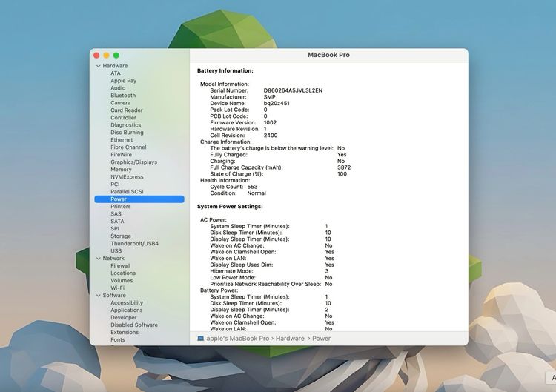556x392 pixels.
Task: Collapse the Hardware section disclosure arrow
Action: (98, 66)
